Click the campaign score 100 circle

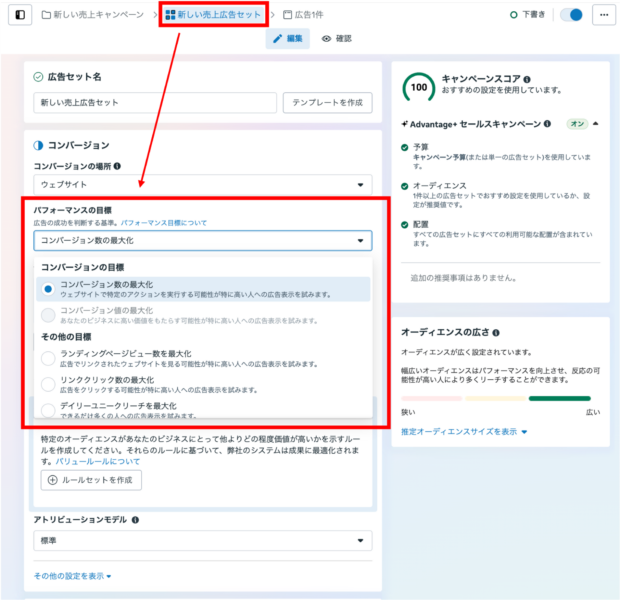tap(418, 88)
